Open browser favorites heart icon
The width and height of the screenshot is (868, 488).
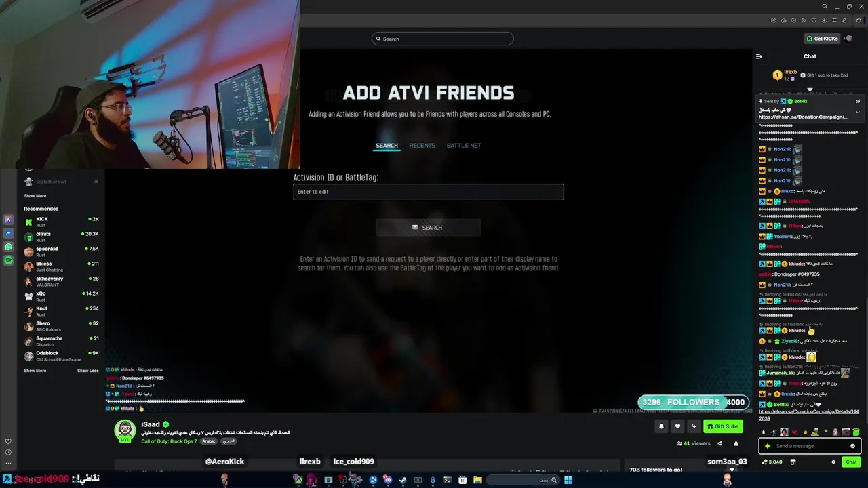pyautogui.click(x=814, y=20)
